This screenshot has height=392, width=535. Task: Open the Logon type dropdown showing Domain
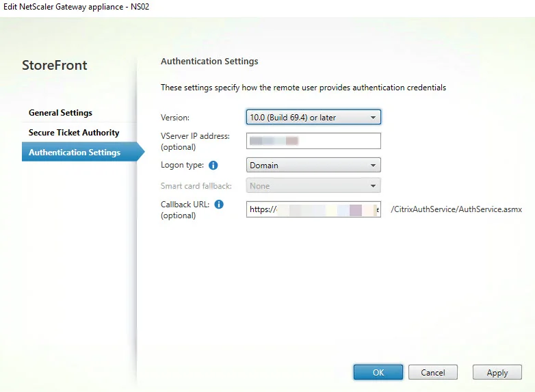point(313,165)
